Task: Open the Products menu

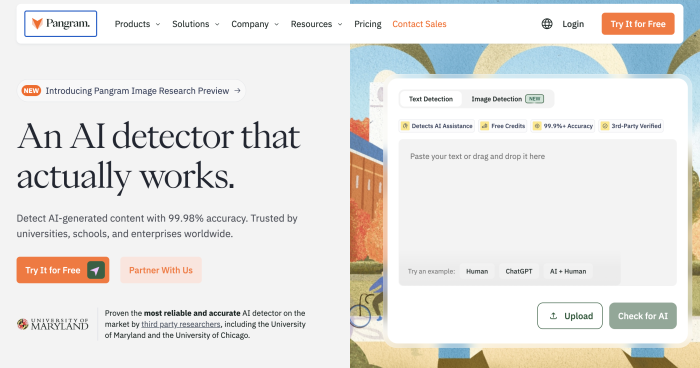Action: 137,24
